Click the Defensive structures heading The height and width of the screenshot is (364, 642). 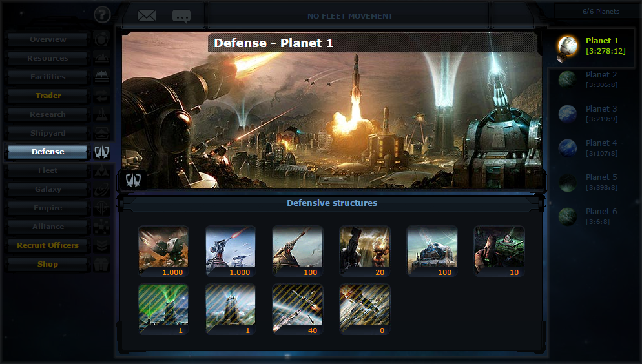[331, 203]
